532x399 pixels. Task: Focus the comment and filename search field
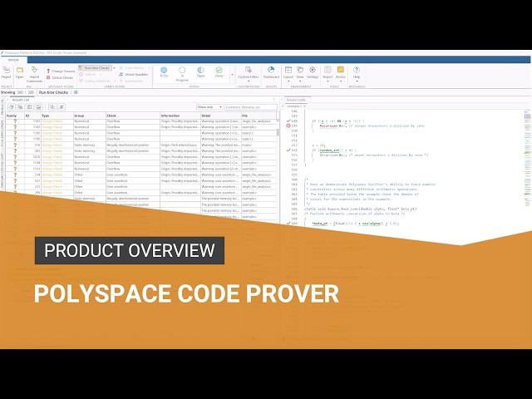[251, 107]
